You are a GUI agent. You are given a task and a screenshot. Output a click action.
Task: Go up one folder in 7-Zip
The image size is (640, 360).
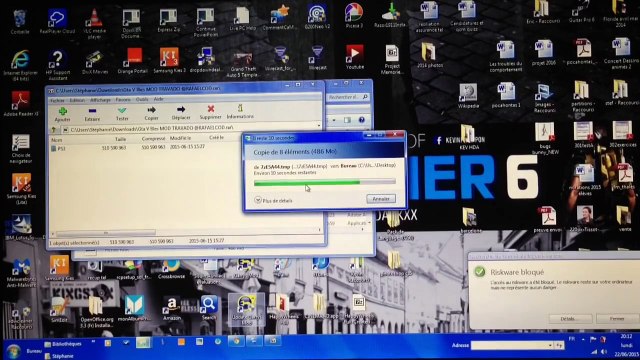tap(53, 130)
